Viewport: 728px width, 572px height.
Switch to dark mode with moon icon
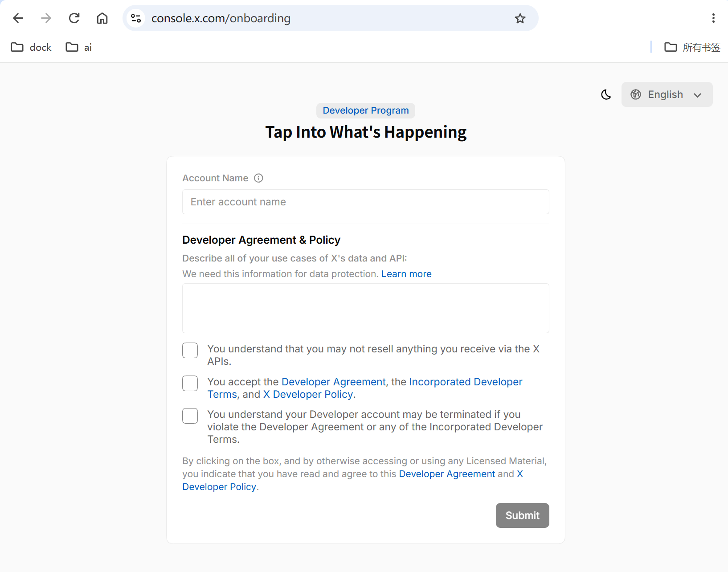[606, 94]
